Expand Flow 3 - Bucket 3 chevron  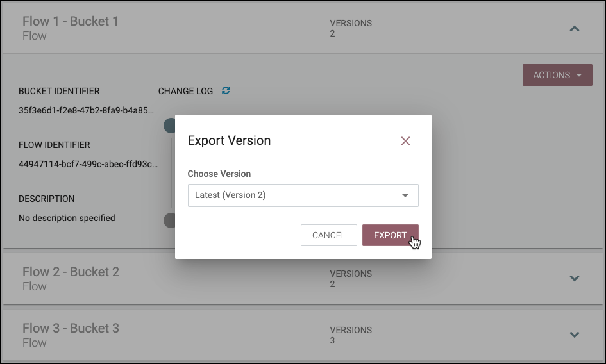[575, 335]
